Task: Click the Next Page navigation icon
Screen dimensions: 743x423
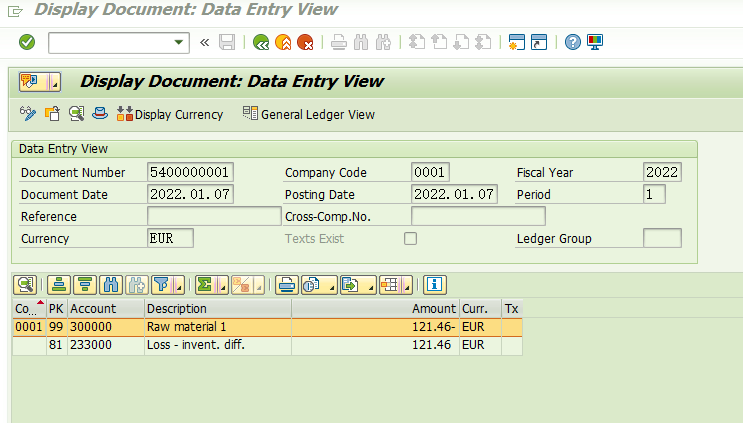Action: click(x=461, y=42)
